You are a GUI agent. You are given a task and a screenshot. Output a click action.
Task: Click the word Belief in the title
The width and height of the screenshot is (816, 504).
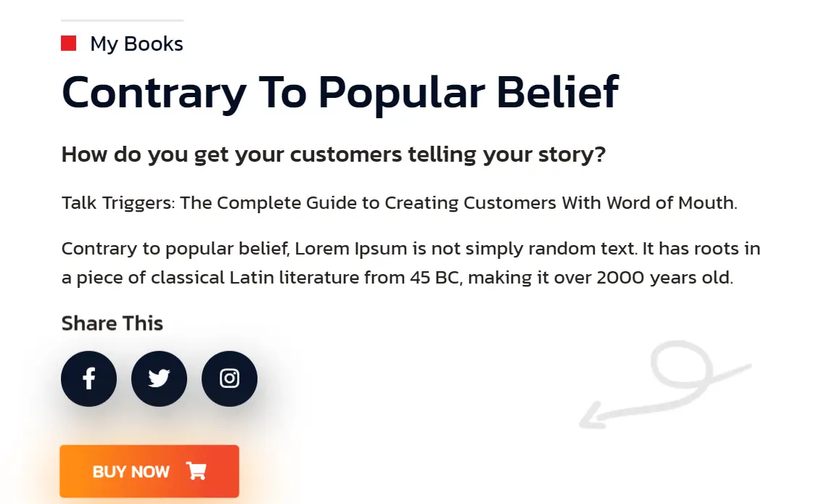point(557,93)
